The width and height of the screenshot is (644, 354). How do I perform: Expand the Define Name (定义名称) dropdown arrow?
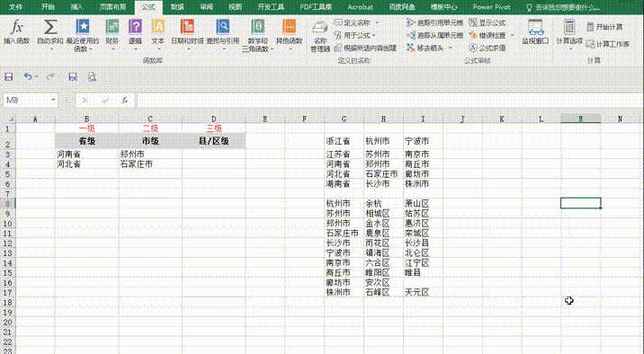378,22
